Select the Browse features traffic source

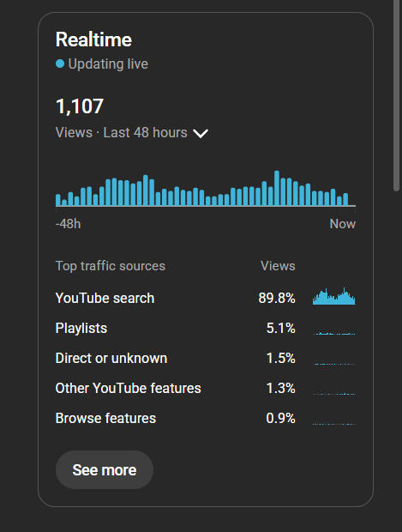point(105,418)
